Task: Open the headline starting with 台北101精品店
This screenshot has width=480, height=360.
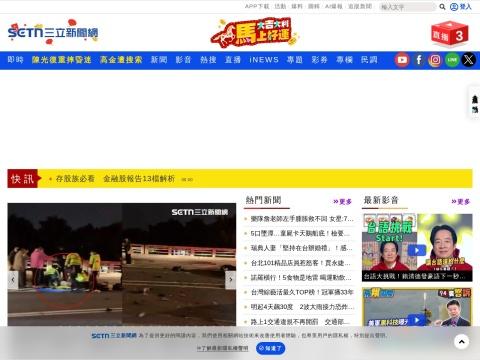Action: 300,263
